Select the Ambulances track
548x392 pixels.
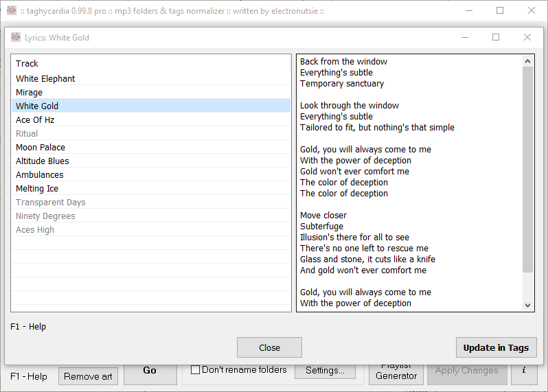[x=151, y=174]
